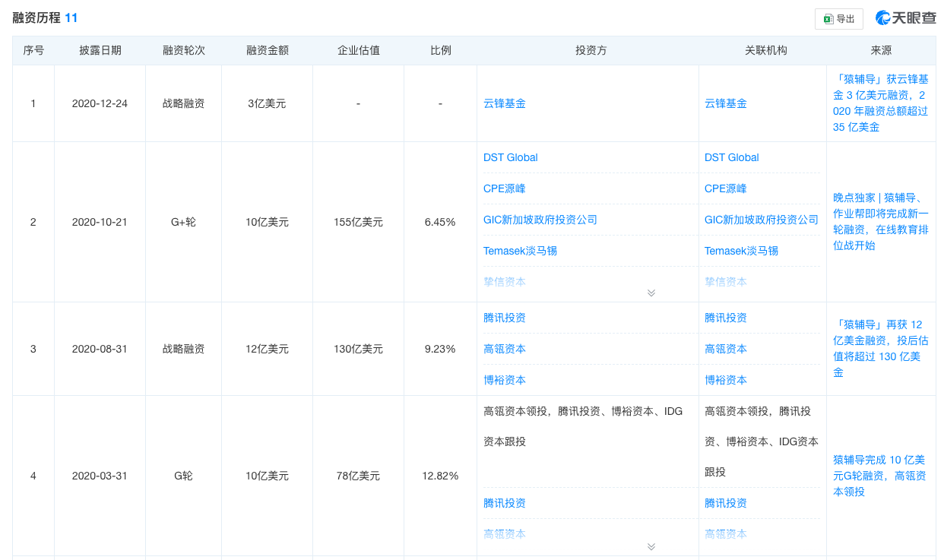Select date cell 2020-12-24

pyautogui.click(x=100, y=103)
